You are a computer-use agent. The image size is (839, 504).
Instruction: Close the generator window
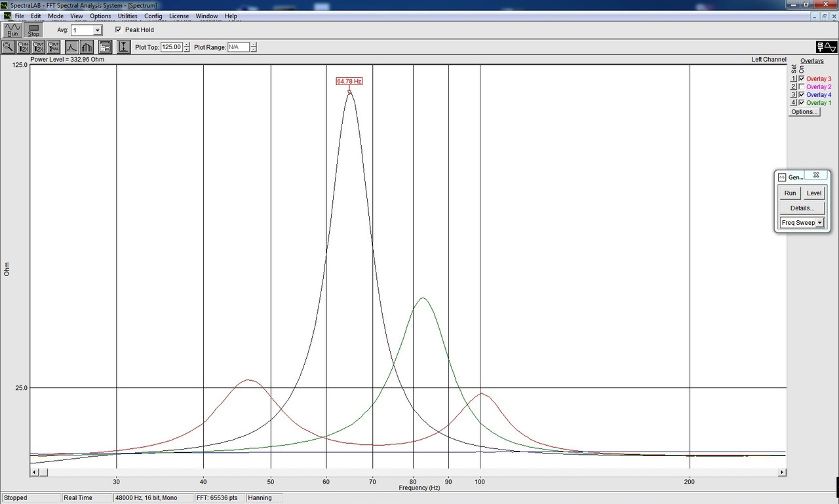click(x=816, y=176)
